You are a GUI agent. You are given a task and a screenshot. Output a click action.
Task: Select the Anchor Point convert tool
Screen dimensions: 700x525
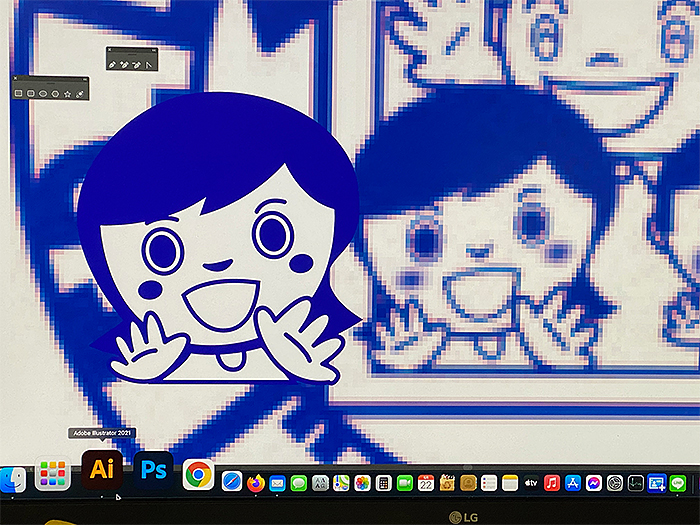[x=147, y=64]
